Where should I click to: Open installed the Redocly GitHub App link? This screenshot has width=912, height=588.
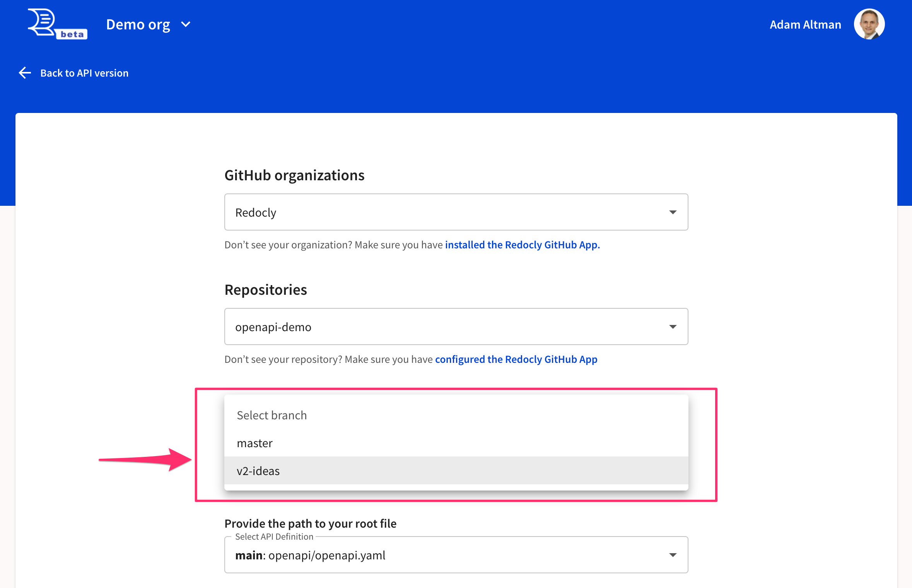click(522, 244)
